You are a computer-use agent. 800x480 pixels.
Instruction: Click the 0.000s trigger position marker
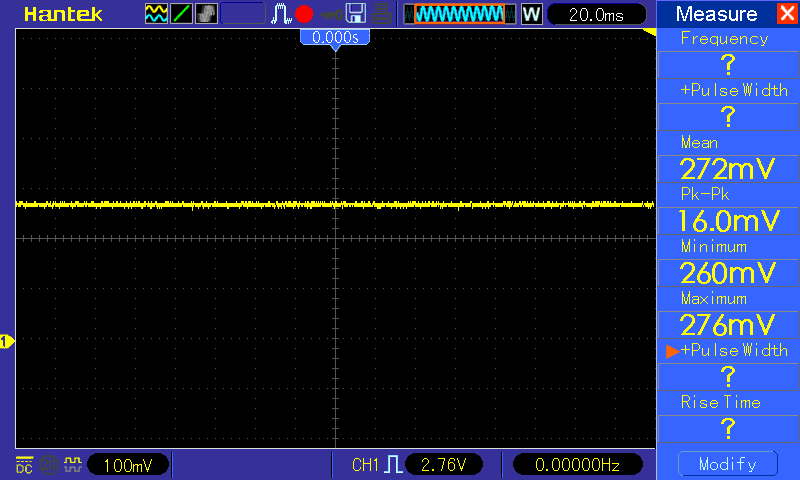point(335,37)
